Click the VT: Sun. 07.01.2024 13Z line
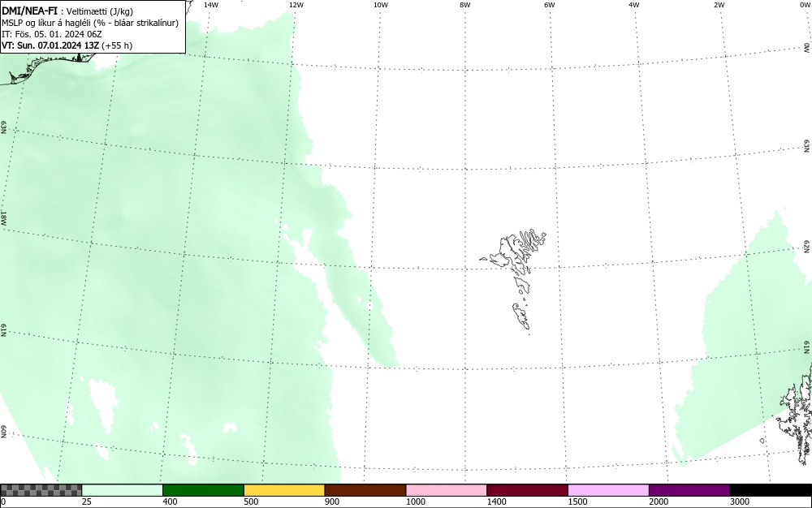The height and width of the screenshot is (508, 812). coord(67,45)
